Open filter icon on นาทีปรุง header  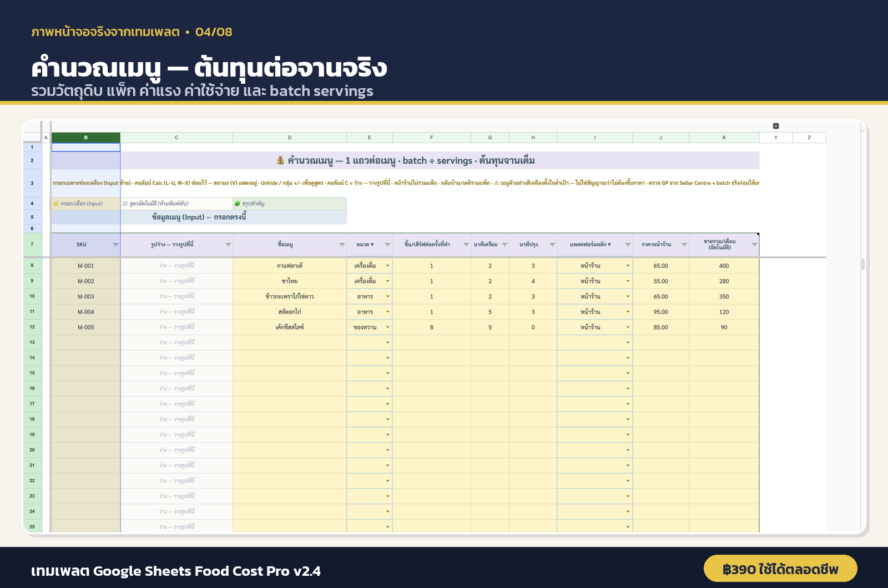tap(552, 245)
